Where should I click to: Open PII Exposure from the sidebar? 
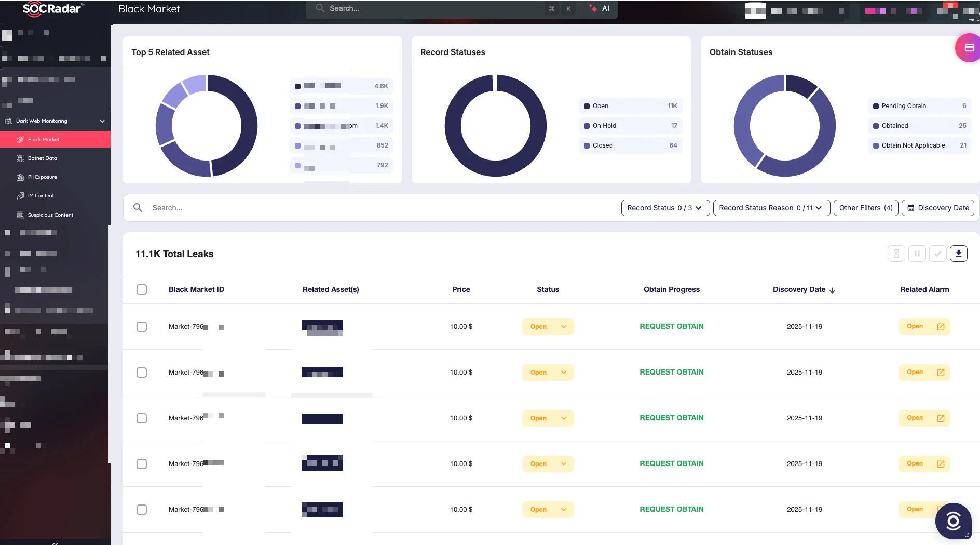tap(42, 177)
